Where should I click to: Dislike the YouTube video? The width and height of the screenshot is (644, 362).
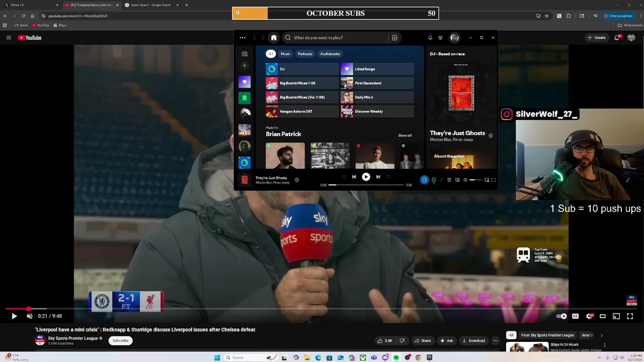click(x=402, y=341)
